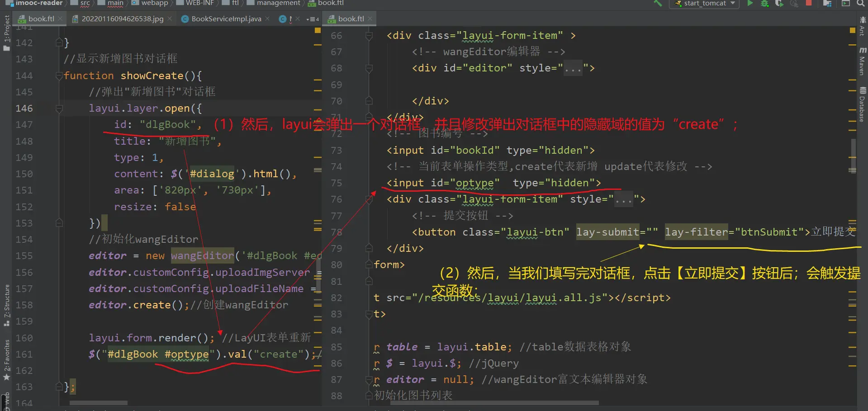Click the yellow warning indicator above right editor stripe
Viewport: 868px width, 411px height.
(853, 30)
